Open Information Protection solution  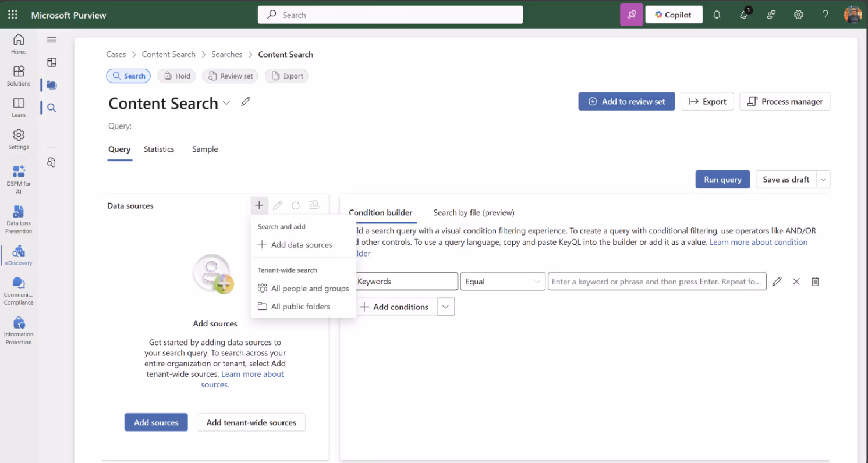(19, 331)
